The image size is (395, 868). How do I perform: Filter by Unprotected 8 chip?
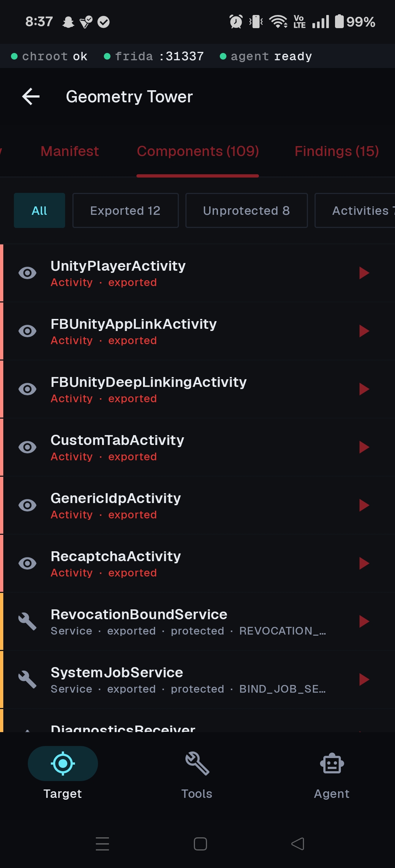(x=247, y=210)
